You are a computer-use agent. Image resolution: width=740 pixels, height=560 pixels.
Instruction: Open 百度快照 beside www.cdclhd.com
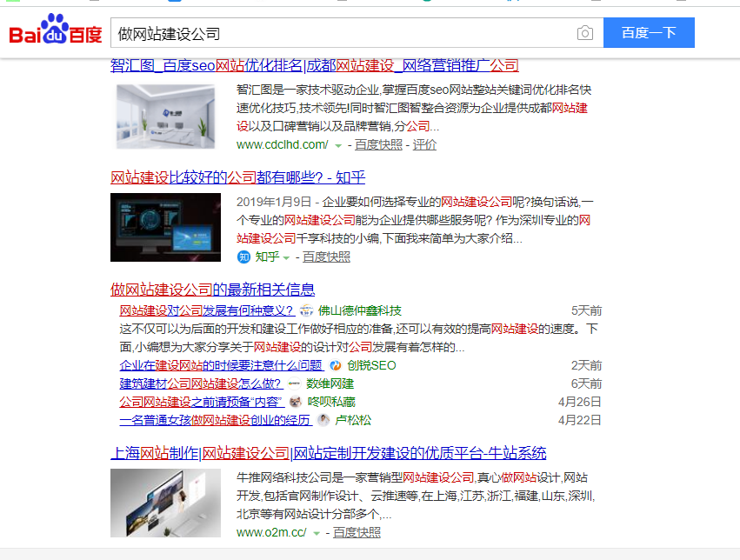pos(378,145)
